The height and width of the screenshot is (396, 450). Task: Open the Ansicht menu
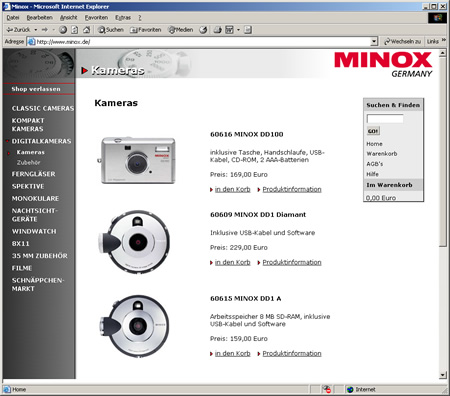coord(68,17)
